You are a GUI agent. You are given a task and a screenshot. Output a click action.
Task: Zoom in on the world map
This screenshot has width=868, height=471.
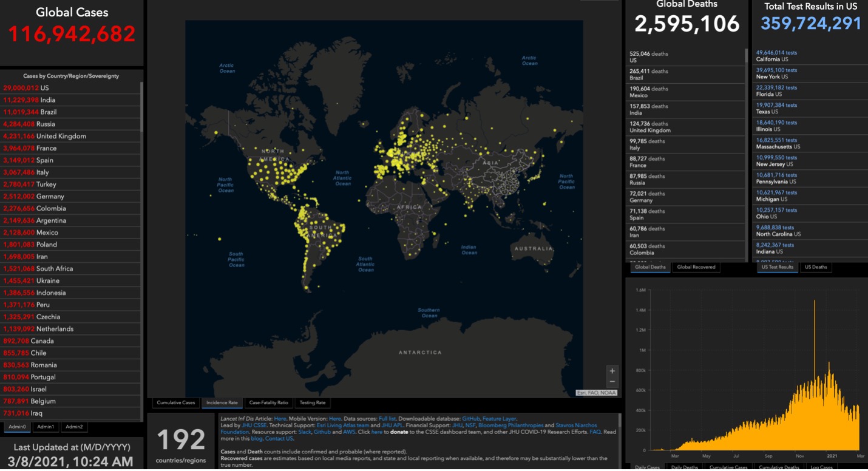pos(612,370)
